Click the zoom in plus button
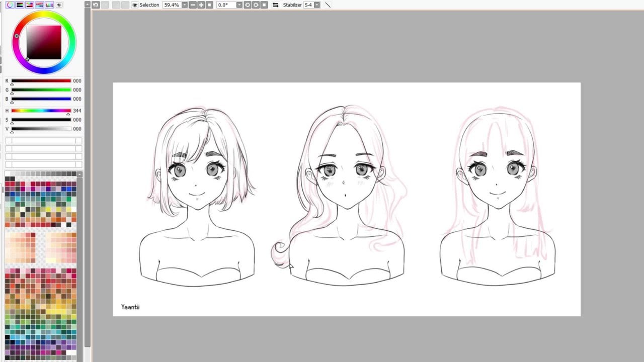The height and width of the screenshot is (362, 644). 201,5
